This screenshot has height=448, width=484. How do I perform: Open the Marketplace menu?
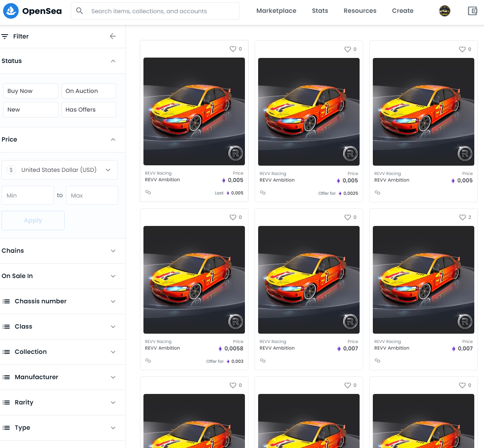pos(276,11)
